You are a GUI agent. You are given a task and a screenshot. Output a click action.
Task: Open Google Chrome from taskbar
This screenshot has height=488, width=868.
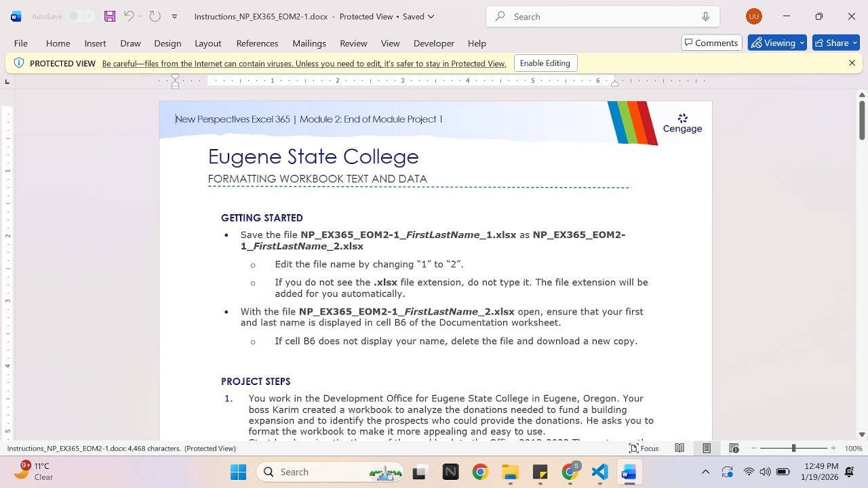(480, 472)
